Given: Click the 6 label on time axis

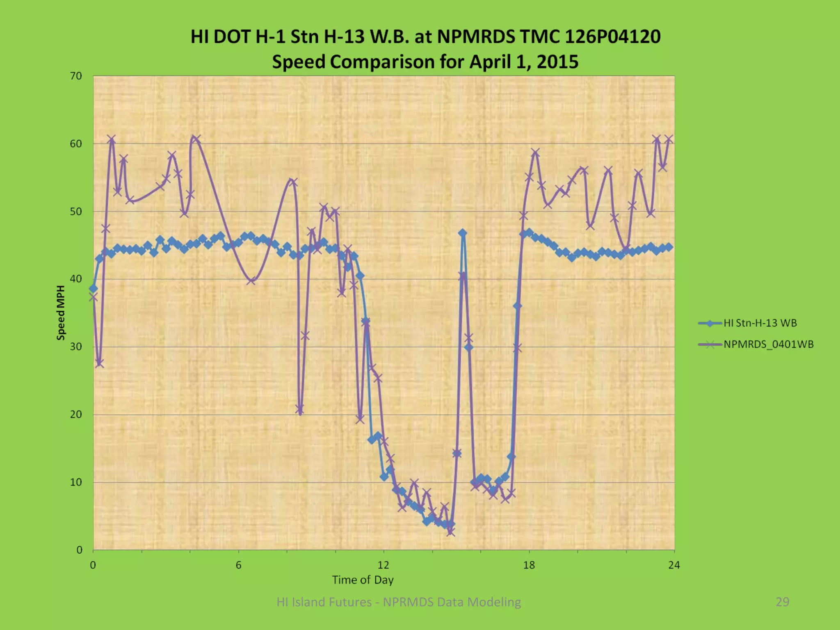Looking at the screenshot, I should click(238, 565).
